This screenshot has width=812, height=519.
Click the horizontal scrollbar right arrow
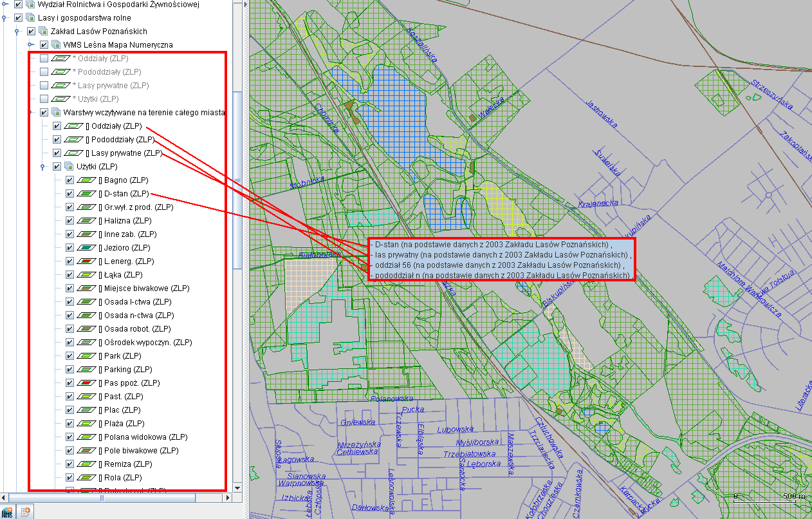click(227, 498)
